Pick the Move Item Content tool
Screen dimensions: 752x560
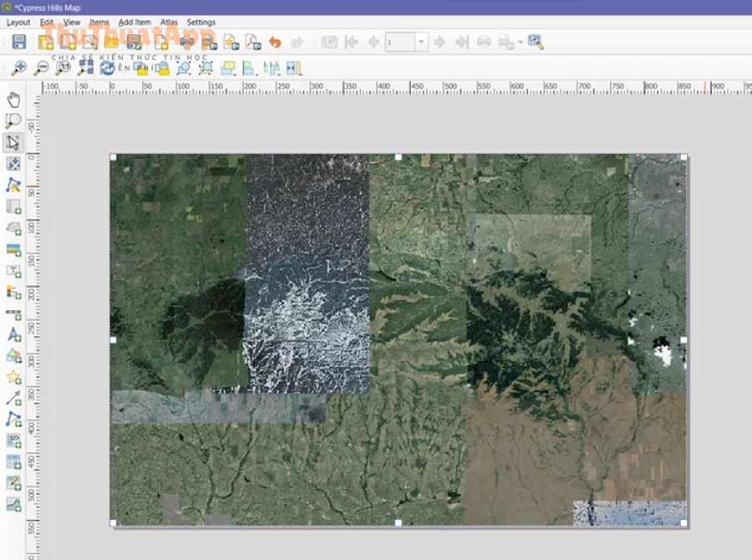point(13,164)
